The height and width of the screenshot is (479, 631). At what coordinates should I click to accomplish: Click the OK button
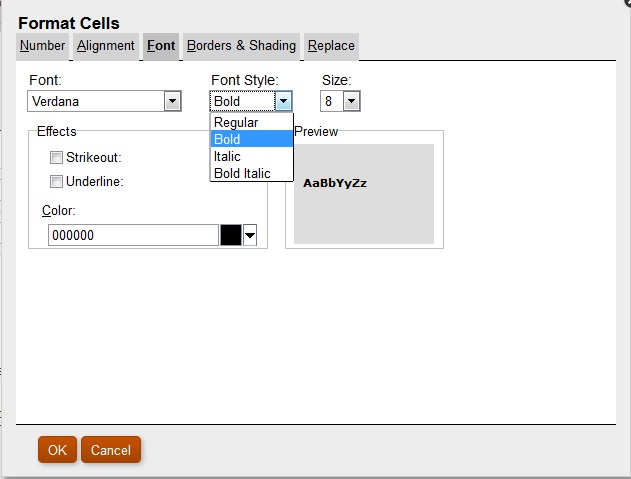point(57,450)
